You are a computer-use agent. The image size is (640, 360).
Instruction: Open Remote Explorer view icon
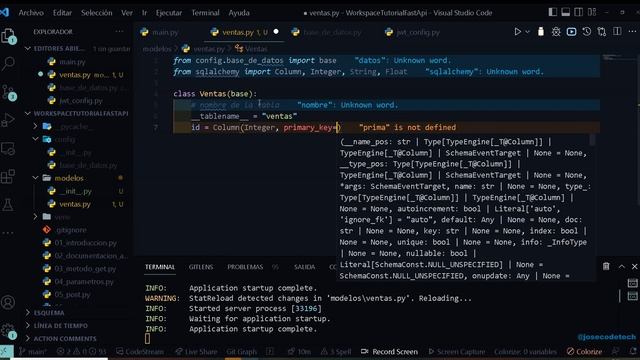8,149
